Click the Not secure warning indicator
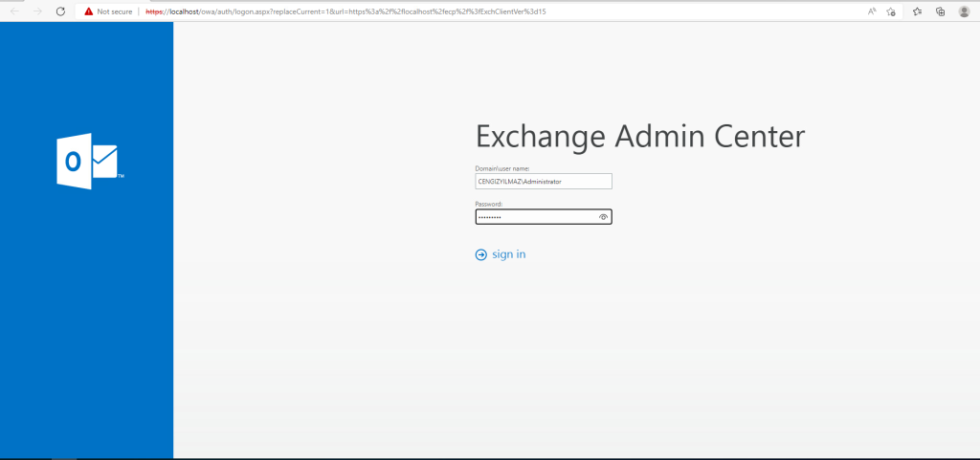 point(107,11)
